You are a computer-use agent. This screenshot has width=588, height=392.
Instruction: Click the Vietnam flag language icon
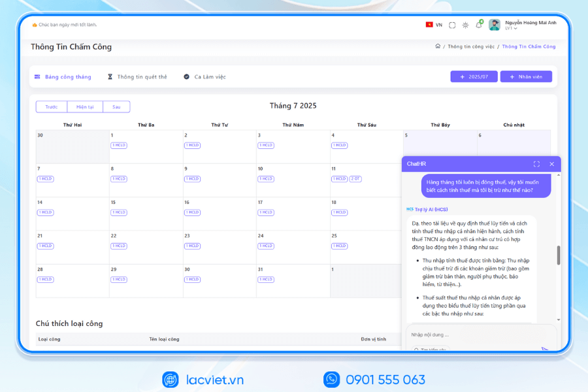tap(429, 25)
